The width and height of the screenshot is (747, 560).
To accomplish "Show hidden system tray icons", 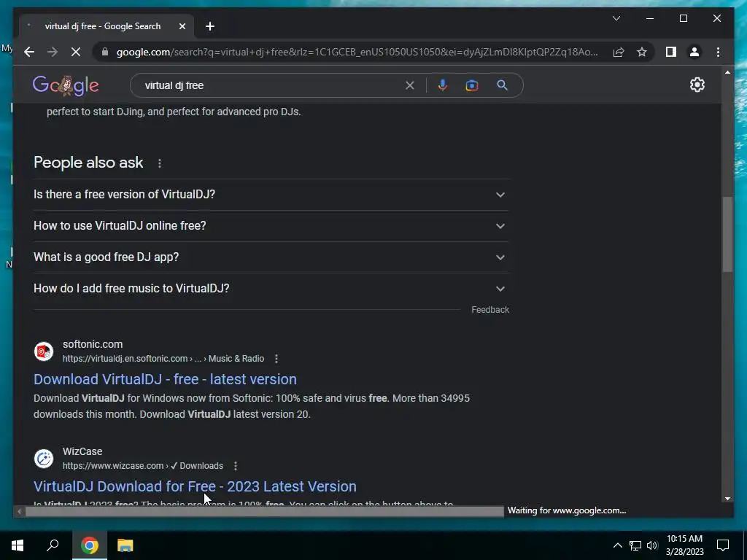I will click(617, 545).
